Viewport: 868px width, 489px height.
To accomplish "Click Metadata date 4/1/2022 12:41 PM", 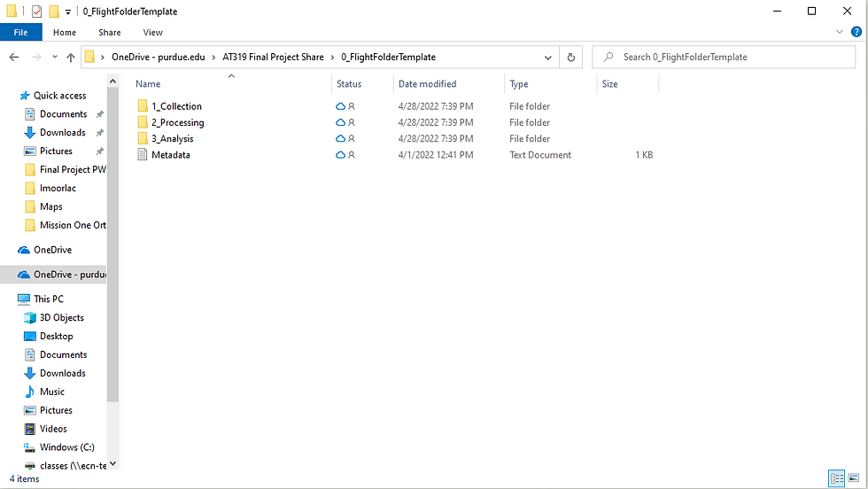I will click(436, 155).
